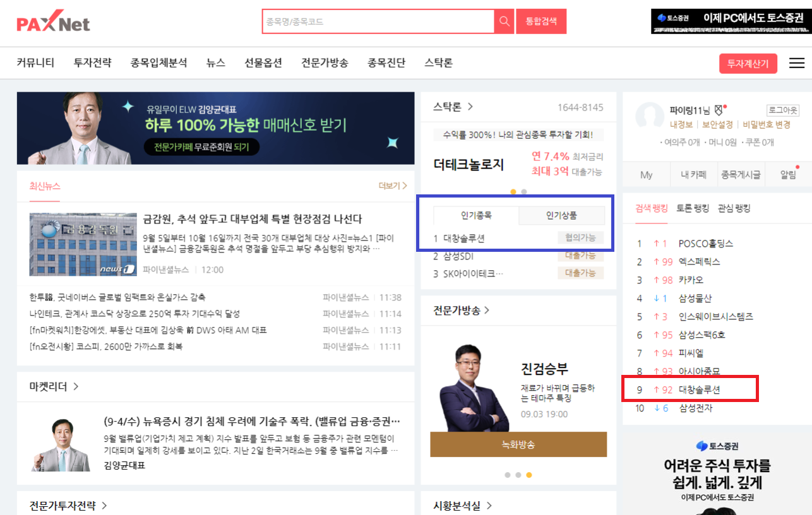This screenshot has height=515, width=812.
Task: Switch to the 인기상품 tab
Action: [561, 215]
